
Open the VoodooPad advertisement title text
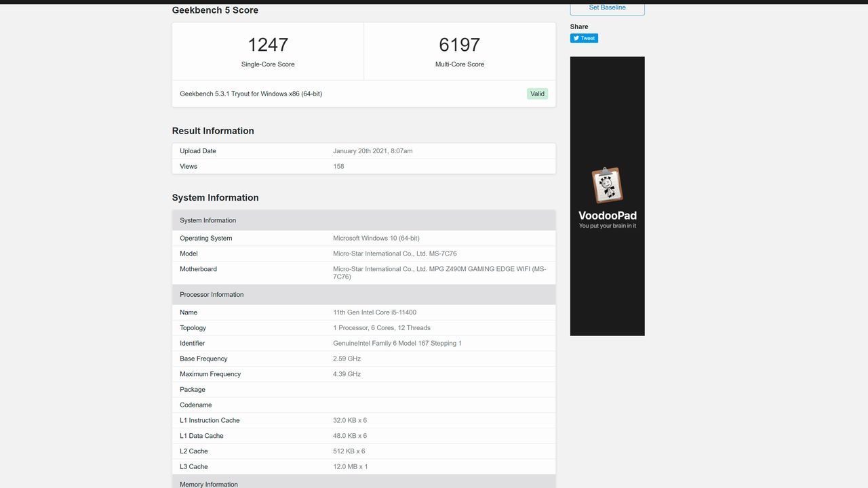(x=608, y=216)
